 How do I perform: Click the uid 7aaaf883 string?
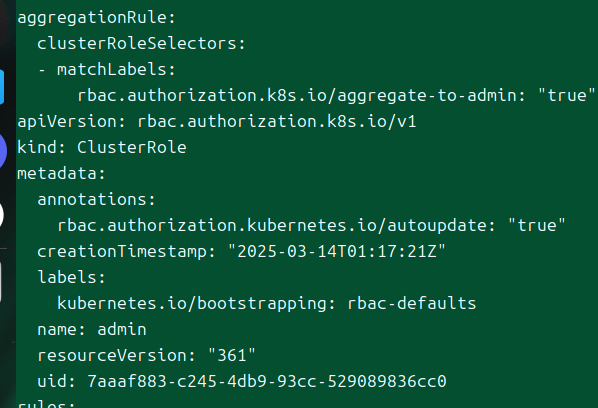point(267,381)
